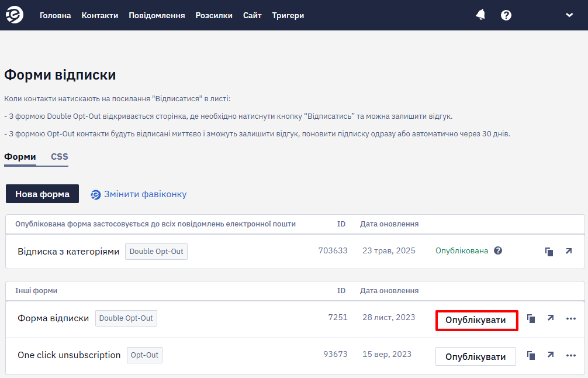588x378 pixels.
Task: Click the ID value 703633
Action: pos(333,251)
